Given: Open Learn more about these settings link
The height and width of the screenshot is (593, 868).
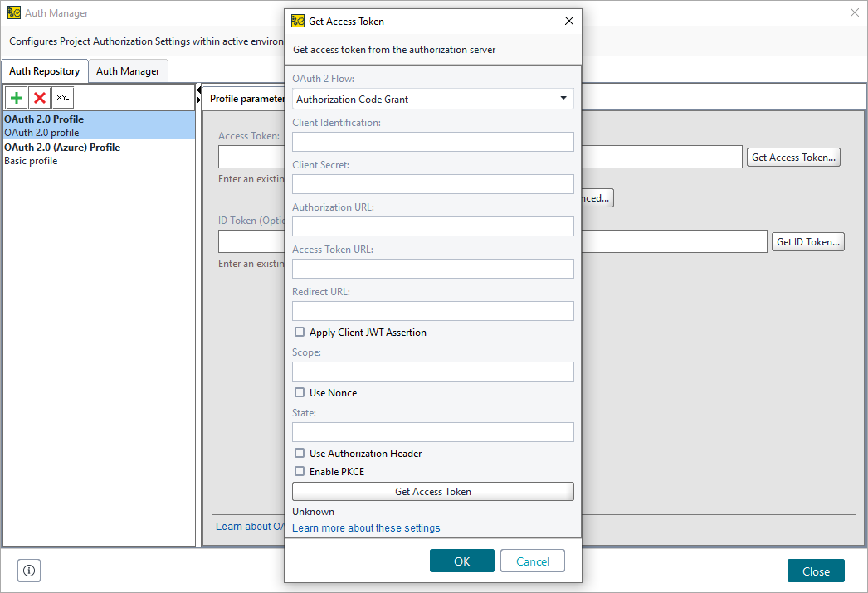Looking at the screenshot, I should [366, 527].
